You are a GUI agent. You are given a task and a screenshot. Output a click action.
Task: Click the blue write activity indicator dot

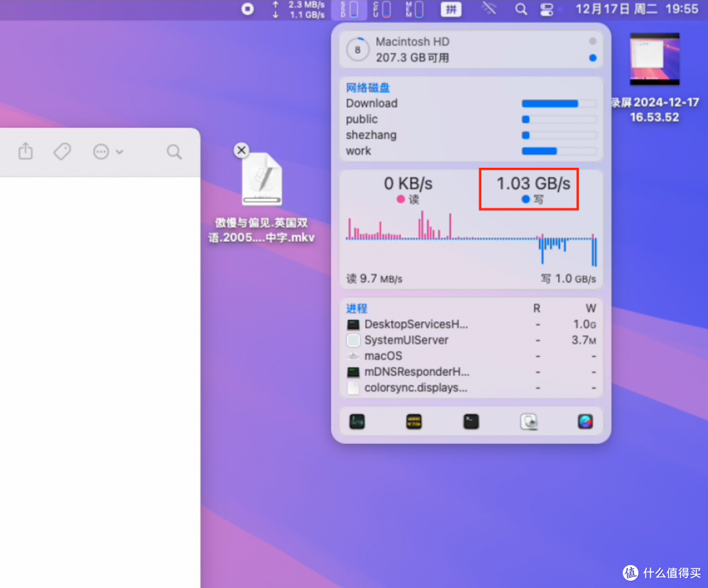click(593, 58)
